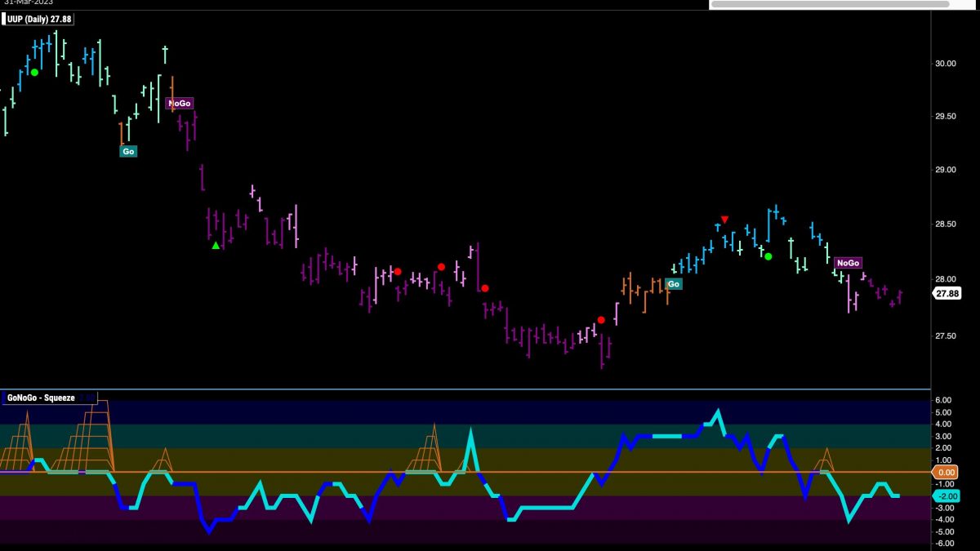
Task: Click the 6.00 oscillator axis label
Action: [943, 400]
